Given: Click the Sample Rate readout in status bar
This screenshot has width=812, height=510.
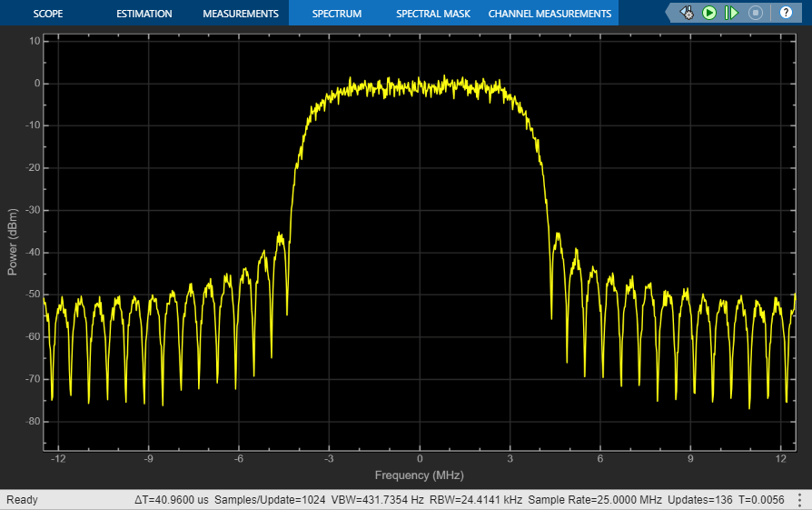Looking at the screenshot, I should tap(594, 501).
